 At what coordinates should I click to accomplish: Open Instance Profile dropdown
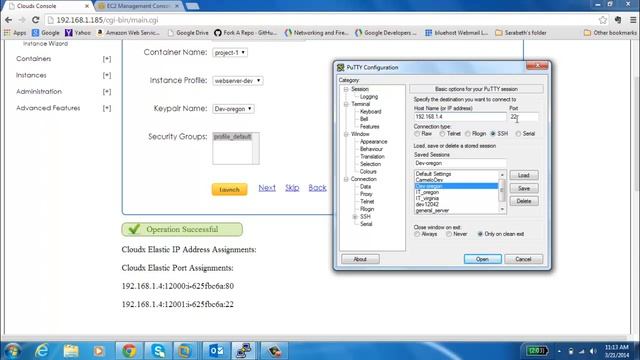click(238, 81)
